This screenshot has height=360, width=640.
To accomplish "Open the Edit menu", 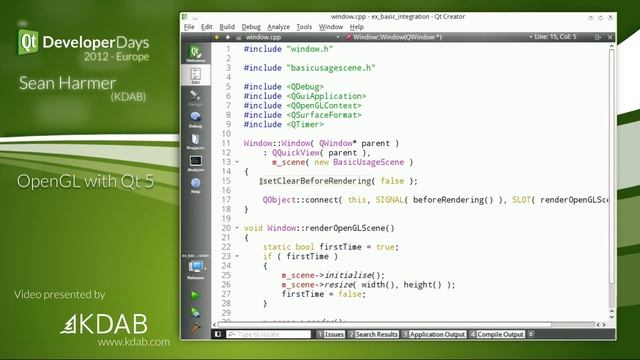I will pos(207,27).
